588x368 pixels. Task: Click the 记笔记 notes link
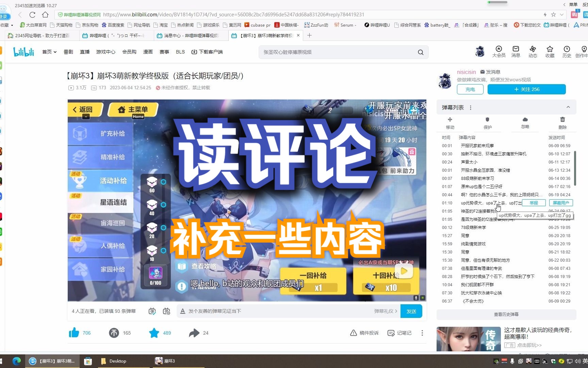click(399, 333)
